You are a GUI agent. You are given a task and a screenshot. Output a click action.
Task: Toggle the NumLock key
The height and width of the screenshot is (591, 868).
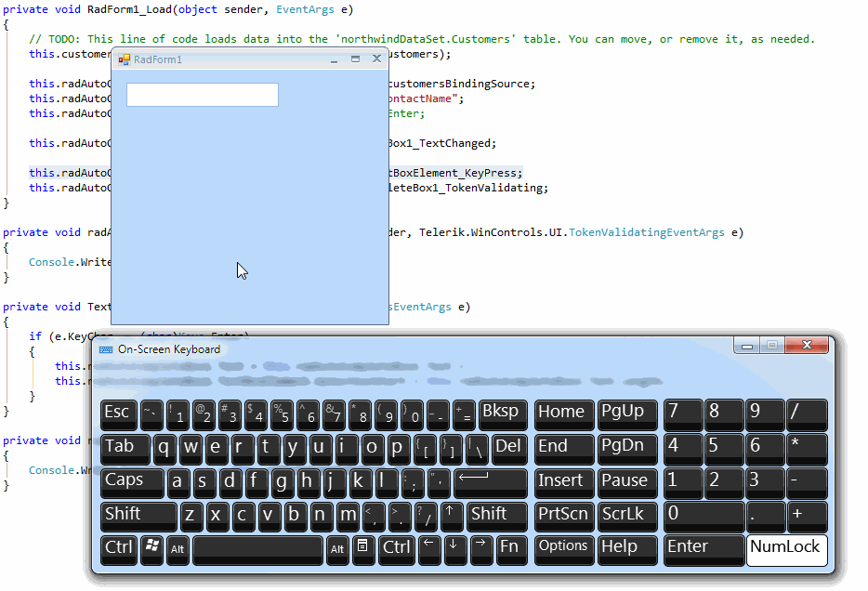786,550
